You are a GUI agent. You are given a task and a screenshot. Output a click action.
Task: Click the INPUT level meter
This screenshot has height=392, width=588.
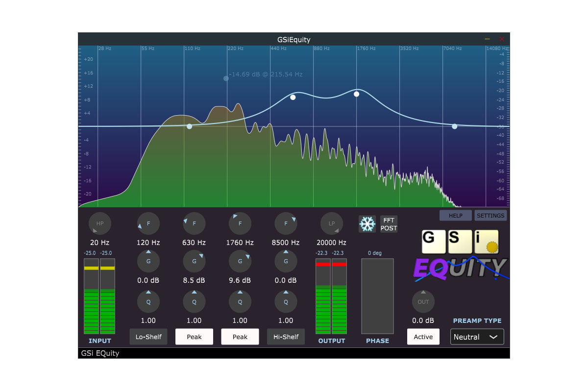(x=99, y=296)
